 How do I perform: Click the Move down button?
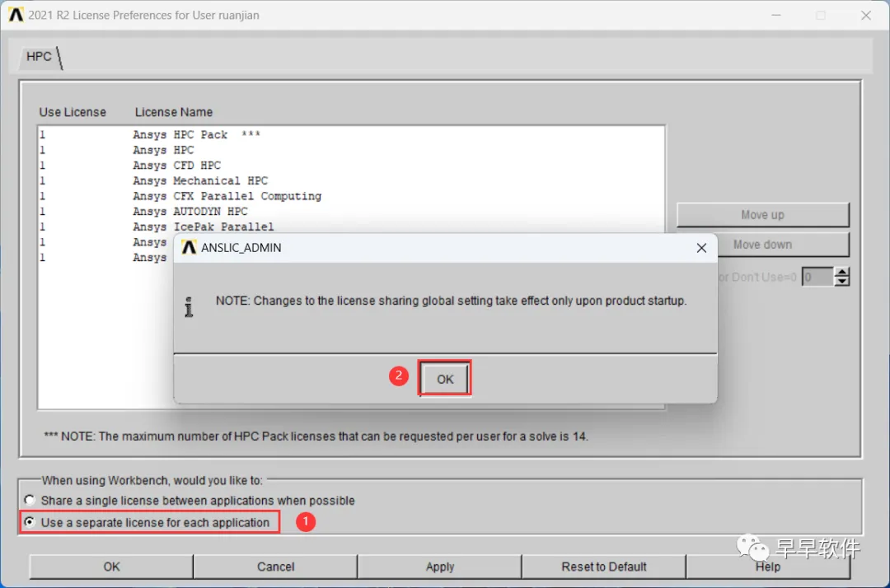[x=762, y=245]
